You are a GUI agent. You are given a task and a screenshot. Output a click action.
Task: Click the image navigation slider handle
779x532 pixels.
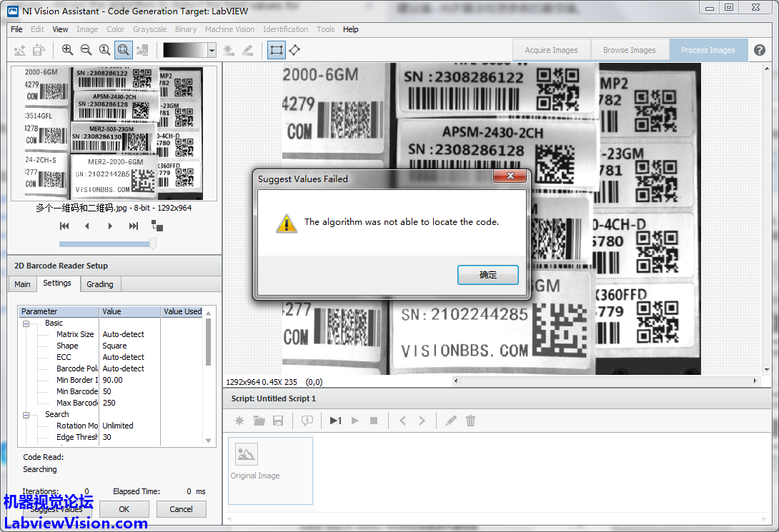click(152, 244)
